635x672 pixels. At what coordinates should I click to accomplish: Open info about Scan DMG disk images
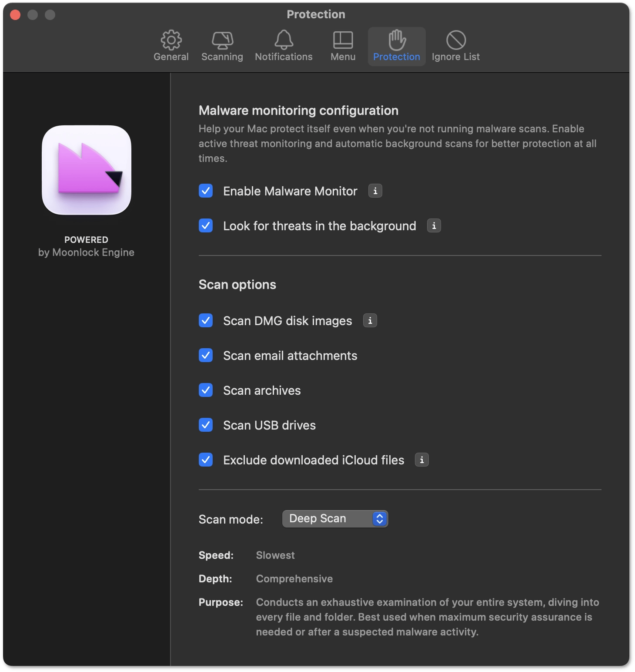click(370, 320)
